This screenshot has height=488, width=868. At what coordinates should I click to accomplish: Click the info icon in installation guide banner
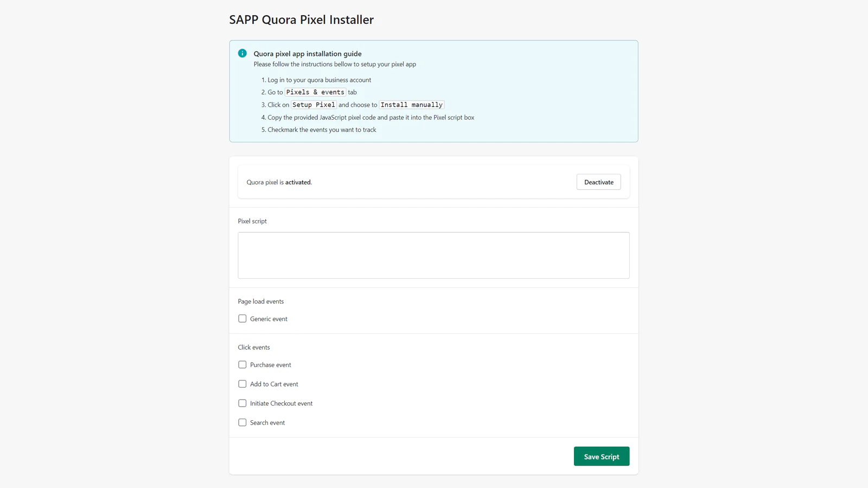[242, 53]
